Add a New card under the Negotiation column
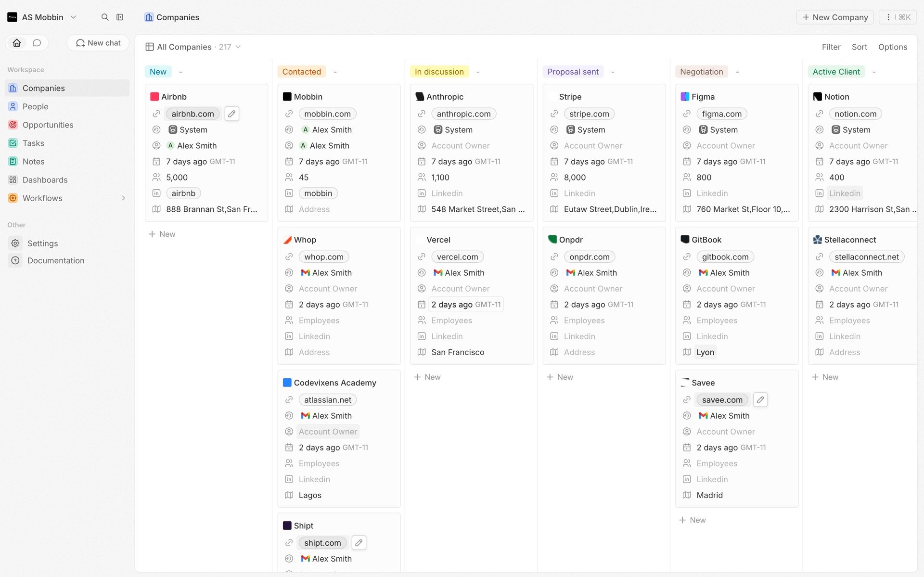This screenshot has height=577, width=924. pos(692,520)
